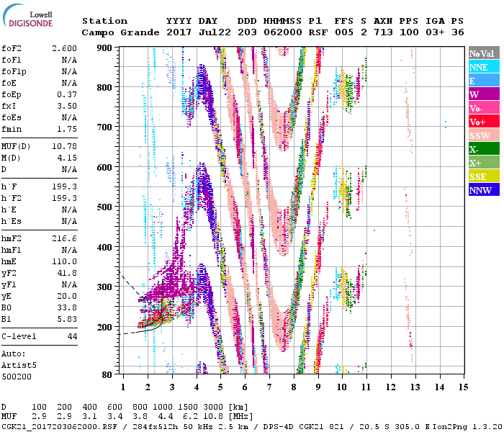Click the hmF2 value 216.6
504x432 pixels.
[64, 238]
